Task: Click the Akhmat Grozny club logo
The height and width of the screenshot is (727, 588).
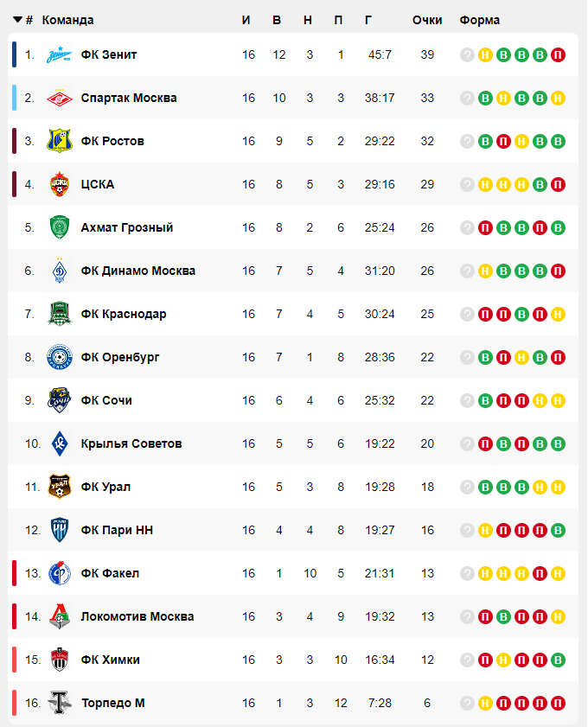Action: pos(60,227)
